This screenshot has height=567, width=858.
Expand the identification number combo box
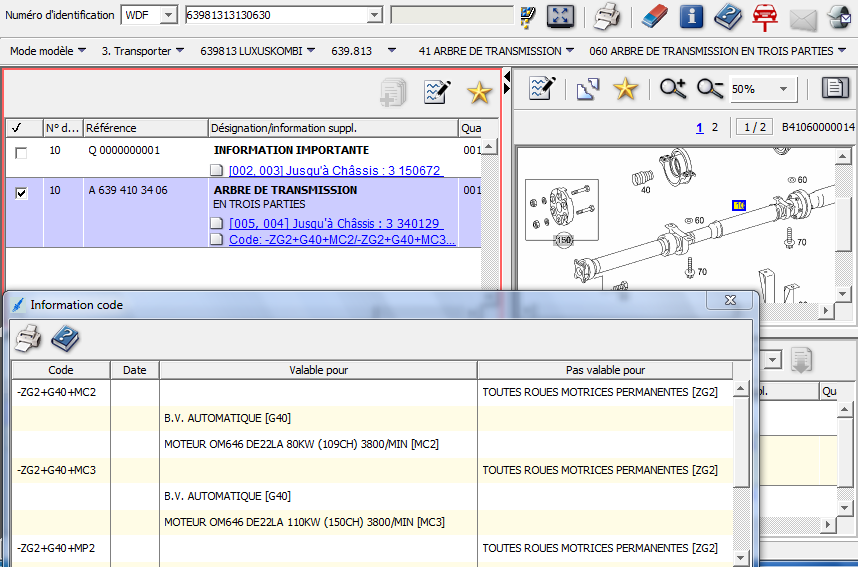click(374, 15)
